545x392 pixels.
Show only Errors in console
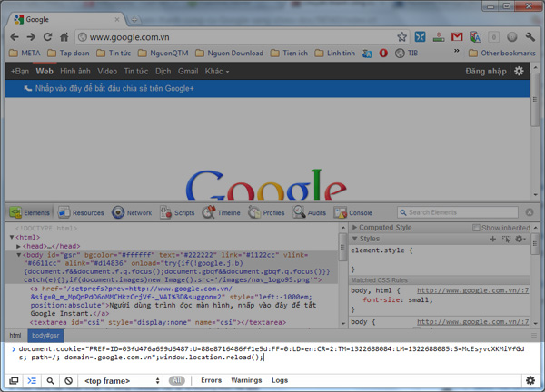tap(211, 381)
